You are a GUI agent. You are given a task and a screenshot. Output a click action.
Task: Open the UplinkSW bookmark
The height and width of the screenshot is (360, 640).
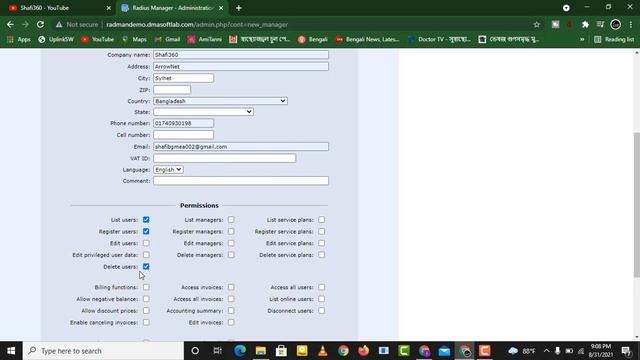click(56, 39)
